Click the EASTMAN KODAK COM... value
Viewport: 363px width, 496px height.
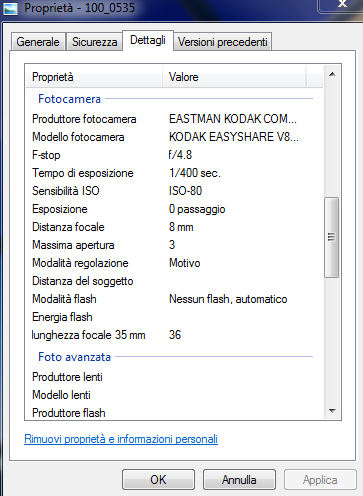(233, 119)
